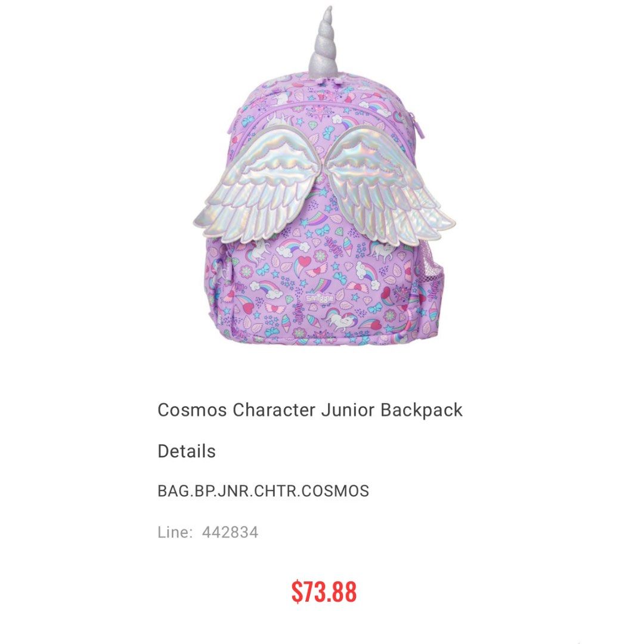The image size is (644, 644).
Task: Click the rainbow cloud print on front pocket
Action: click(x=294, y=247)
